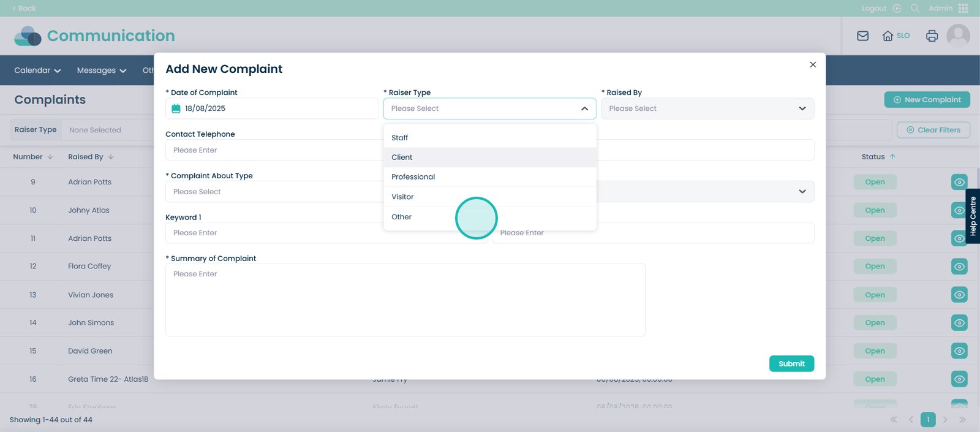Screen dimensions: 980x432
Task: Click the Clear Filters button
Action: coord(933,130)
